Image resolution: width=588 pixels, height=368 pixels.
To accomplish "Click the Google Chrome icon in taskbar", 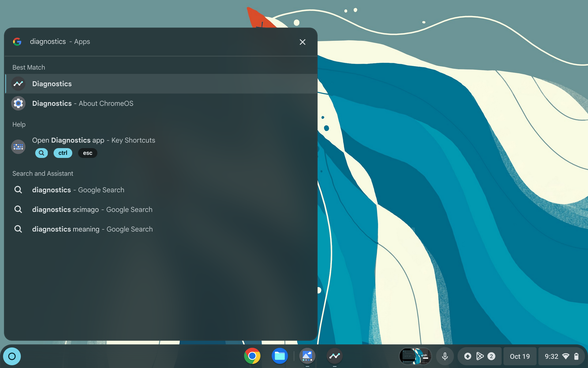I will pos(252,356).
